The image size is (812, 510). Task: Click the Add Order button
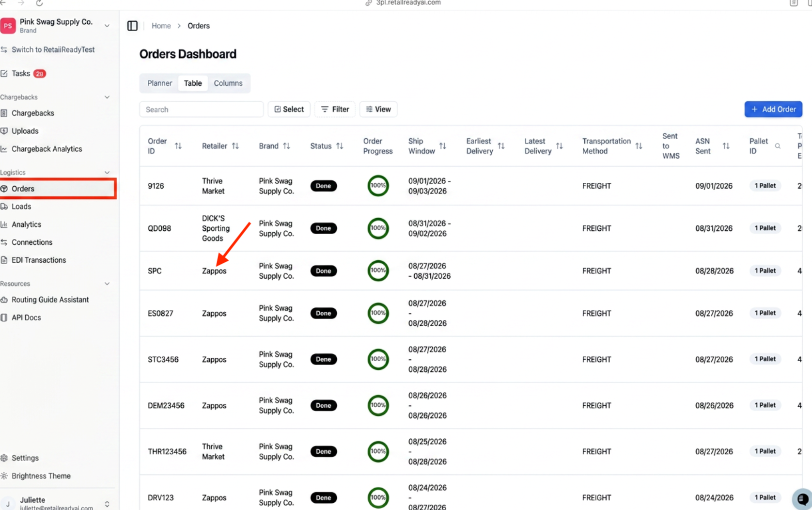[x=773, y=110]
